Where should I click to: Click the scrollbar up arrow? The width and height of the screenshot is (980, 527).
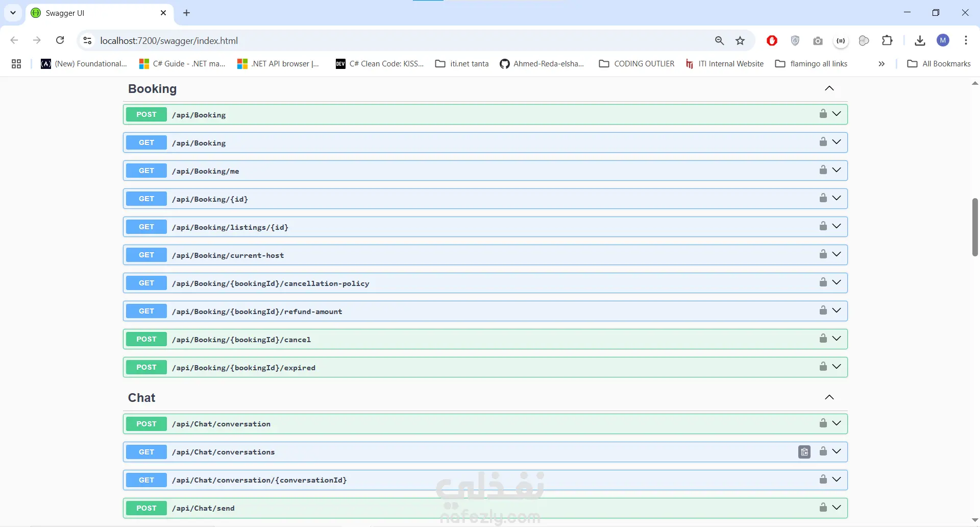(x=975, y=83)
